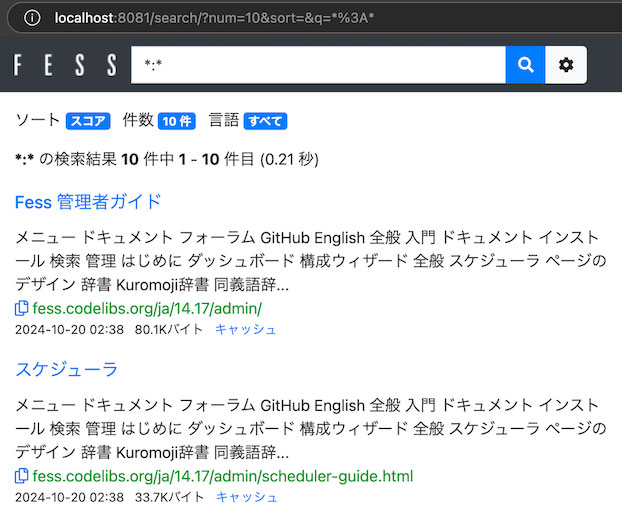Click the 言語 label

pos(224,120)
